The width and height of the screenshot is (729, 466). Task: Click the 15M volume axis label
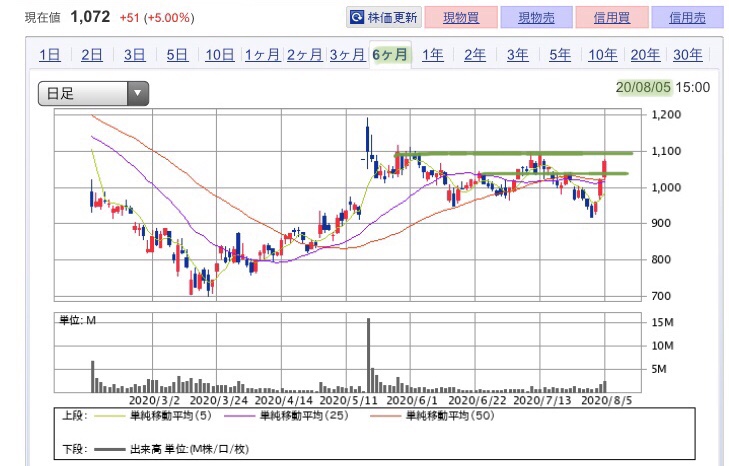click(663, 322)
